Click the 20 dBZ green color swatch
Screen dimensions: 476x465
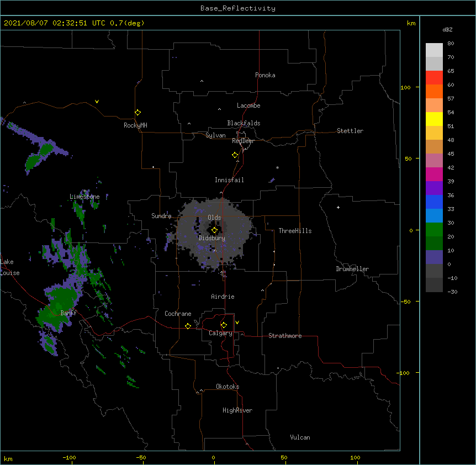click(434, 230)
